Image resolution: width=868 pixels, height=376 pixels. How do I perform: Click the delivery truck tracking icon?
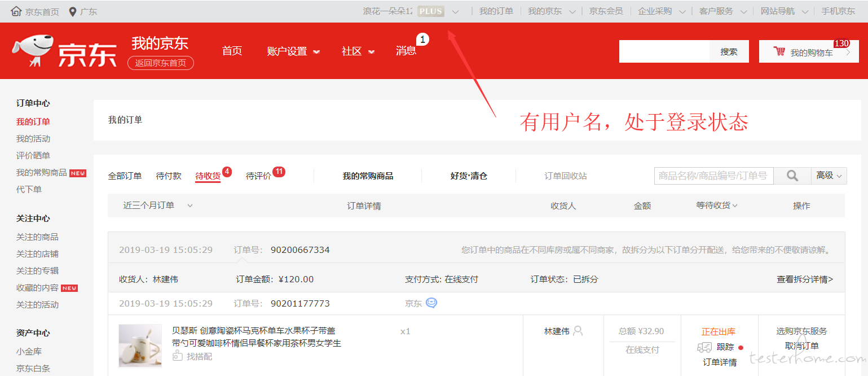coord(704,347)
